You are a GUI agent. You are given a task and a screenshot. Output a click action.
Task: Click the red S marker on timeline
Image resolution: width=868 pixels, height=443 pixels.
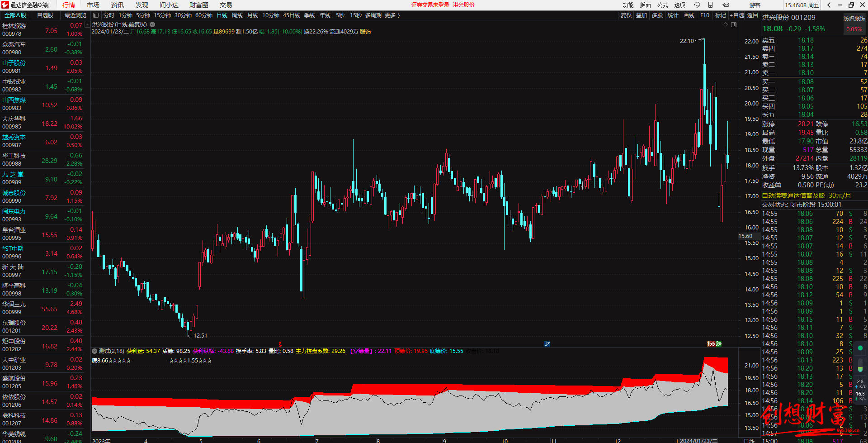pyautogui.click(x=280, y=344)
